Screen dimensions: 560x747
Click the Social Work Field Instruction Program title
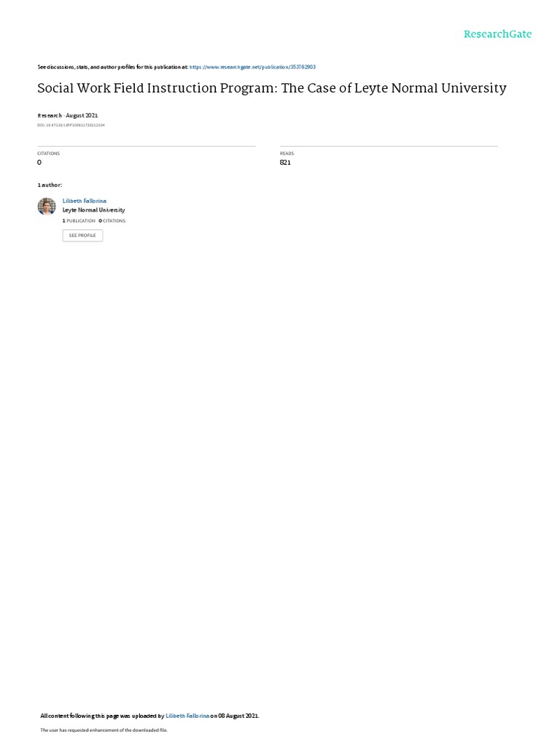tap(272, 88)
